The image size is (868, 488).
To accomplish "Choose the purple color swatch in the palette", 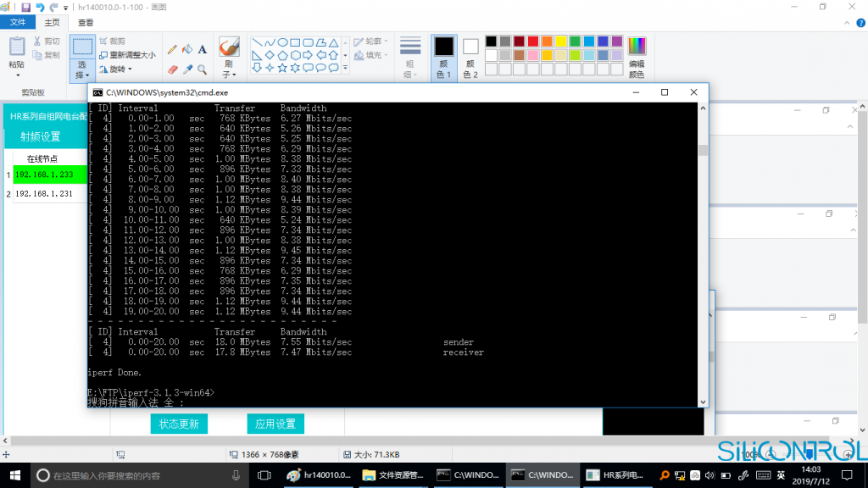I will click(x=617, y=42).
